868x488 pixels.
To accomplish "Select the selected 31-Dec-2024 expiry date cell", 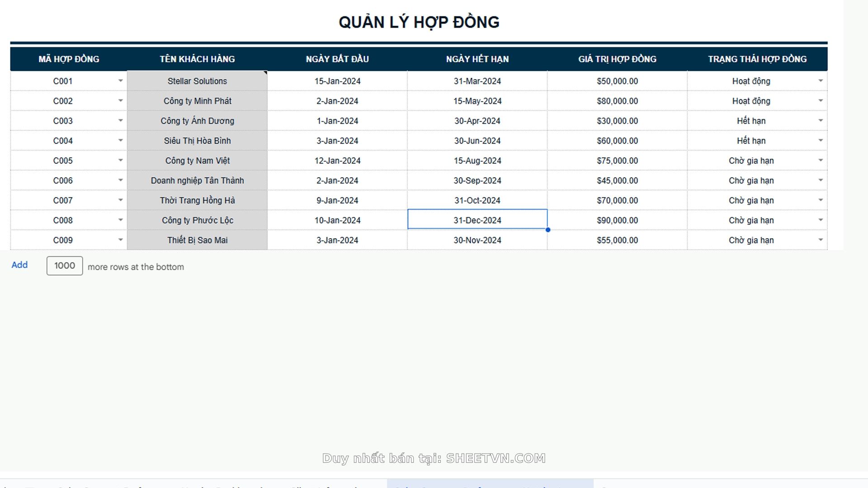I will tap(477, 220).
